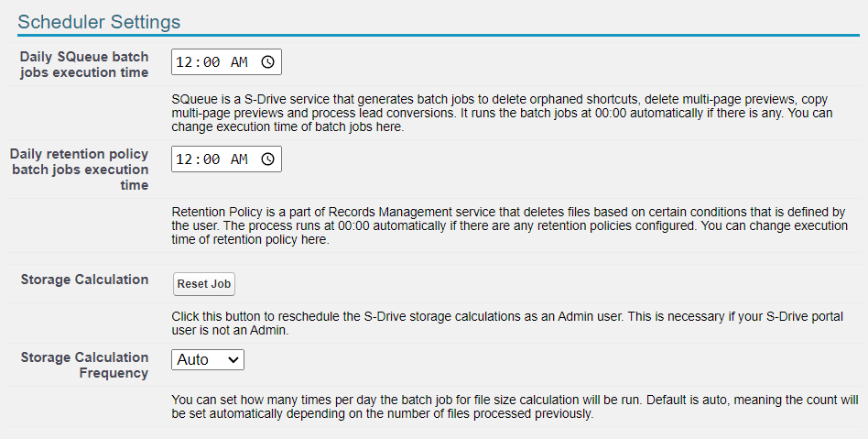
Task: Click the file size calculation frequency help text
Action: coord(514,407)
